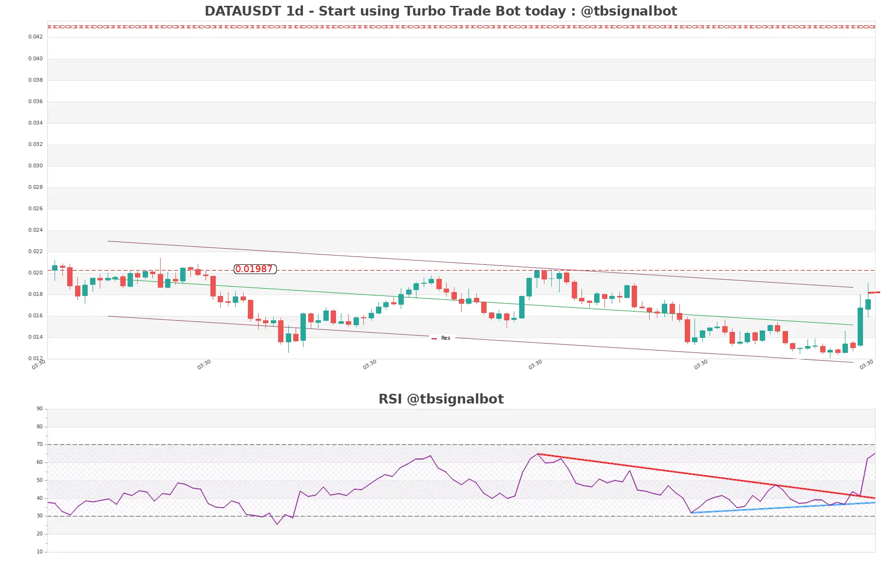The image size is (882, 588).
Task: Click the 0.028 price axis label
Action: point(36,187)
